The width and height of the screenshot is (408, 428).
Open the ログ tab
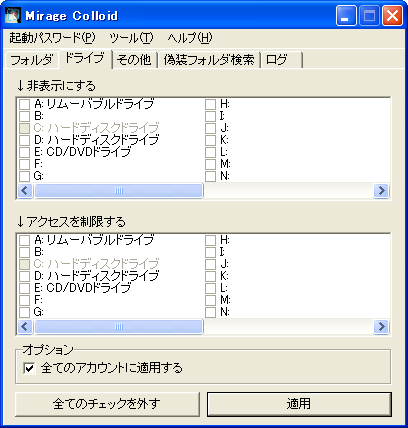pyautogui.click(x=282, y=60)
